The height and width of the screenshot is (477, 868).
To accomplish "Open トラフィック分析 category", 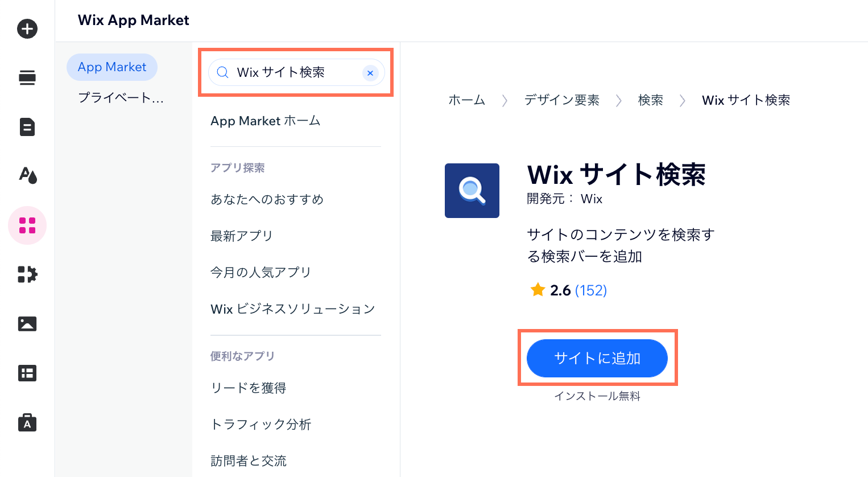I will [x=261, y=424].
